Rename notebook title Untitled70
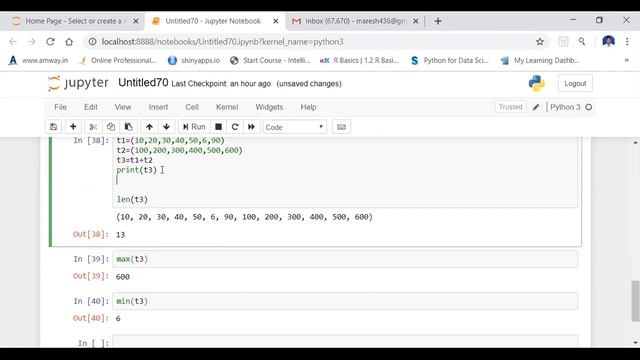This screenshot has height=360, width=640. (x=143, y=83)
